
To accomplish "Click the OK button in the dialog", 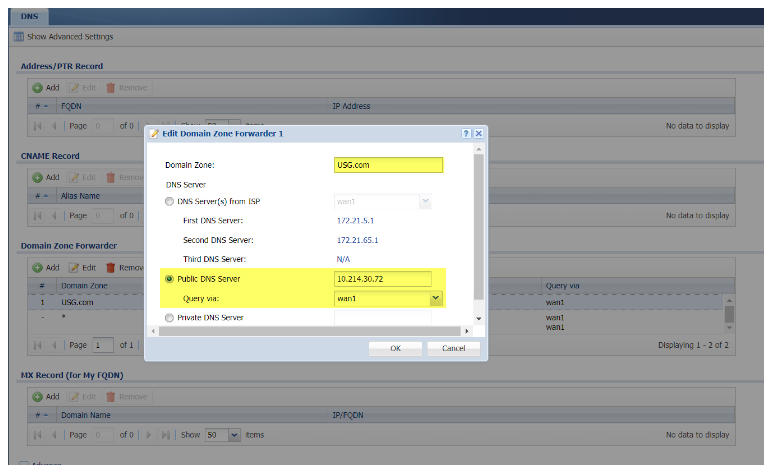I will click(395, 348).
